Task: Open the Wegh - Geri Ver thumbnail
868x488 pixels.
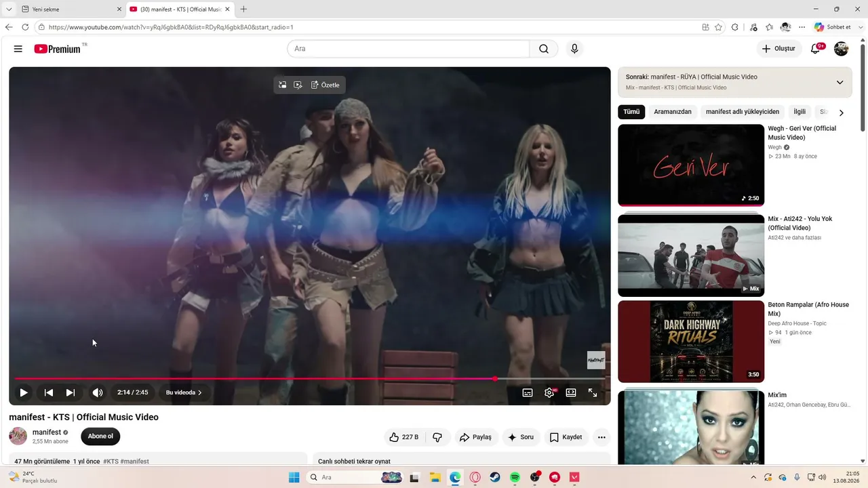Action: pos(691,165)
